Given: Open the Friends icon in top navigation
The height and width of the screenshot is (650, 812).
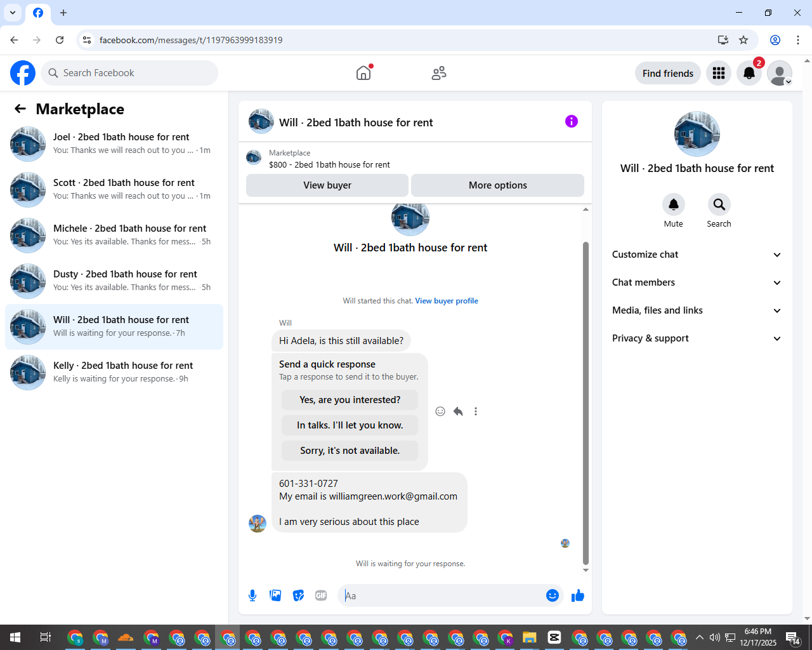Looking at the screenshot, I should [439, 73].
